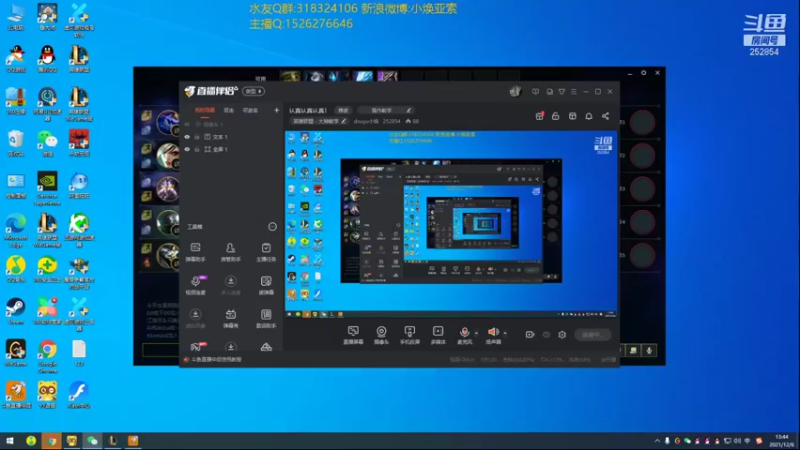Image resolution: width=800 pixels, height=450 pixels.
Task: Open the hamburger menu in companion title bar
Action: click(574, 92)
